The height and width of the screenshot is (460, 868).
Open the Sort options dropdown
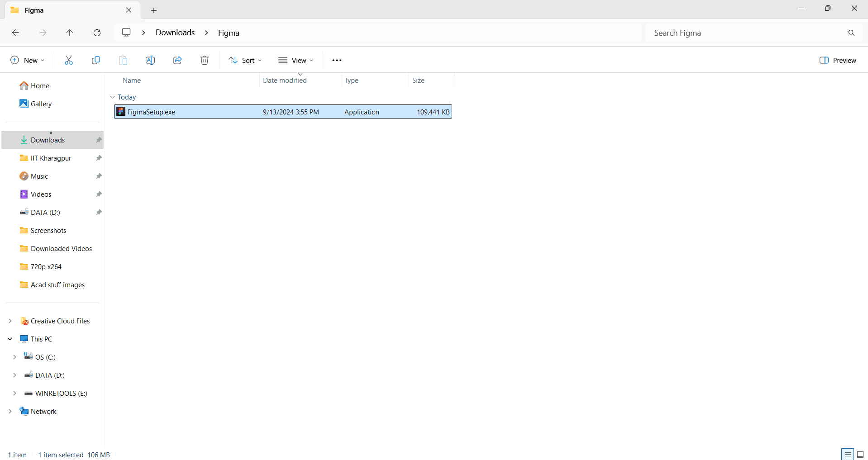tap(245, 60)
